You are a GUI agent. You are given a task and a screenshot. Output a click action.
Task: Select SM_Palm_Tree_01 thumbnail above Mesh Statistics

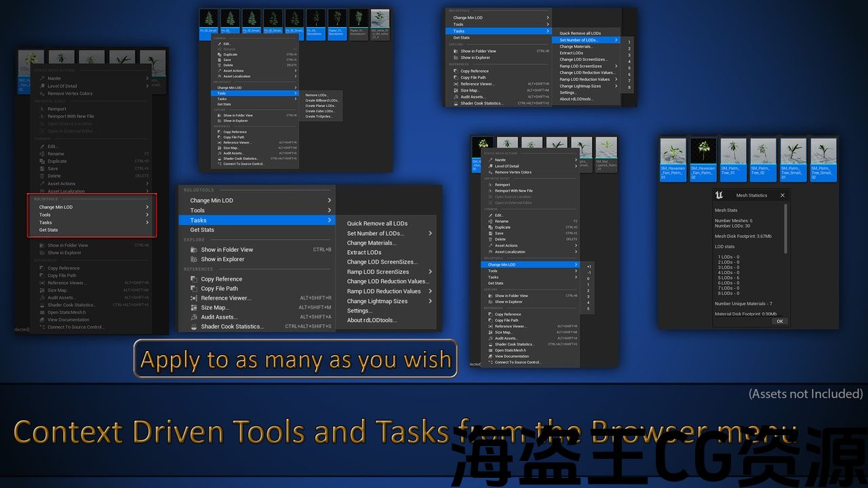733,159
